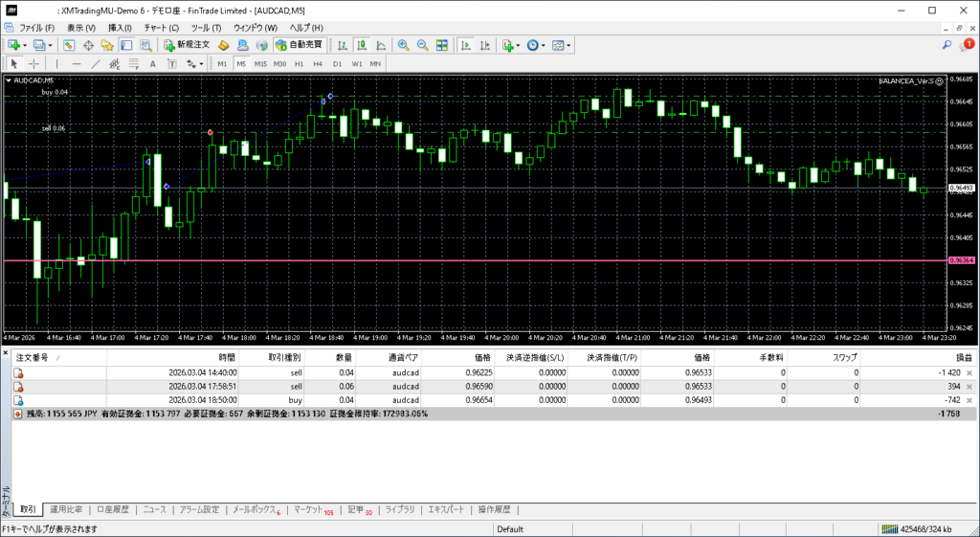Image resolution: width=980 pixels, height=537 pixels.
Task: Select the text label 'A' tool
Action: point(153,64)
